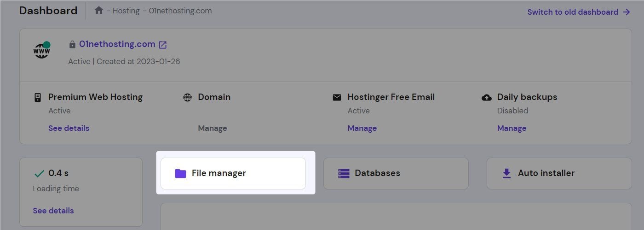644x230 pixels.
Task: Click the Daily backups cloud icon
Action: tap(486, 97)
